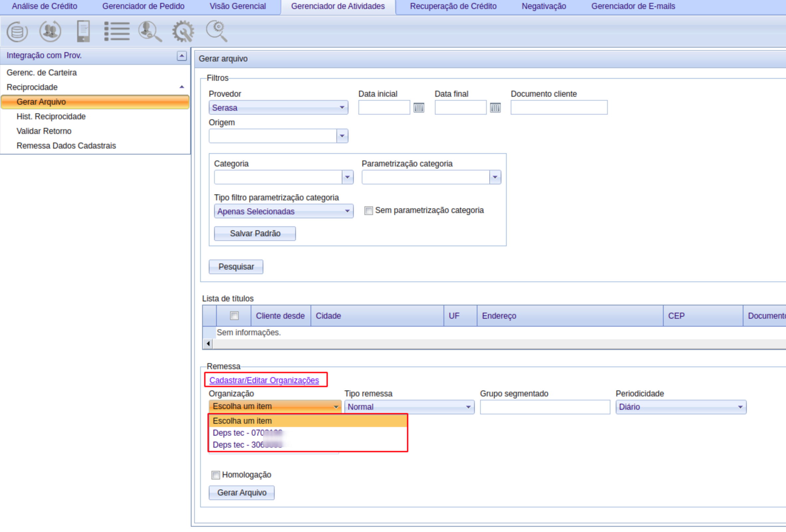Screen dimensions: 786x532
Task: Click the Data inicial input field
Action: [384, 107]
